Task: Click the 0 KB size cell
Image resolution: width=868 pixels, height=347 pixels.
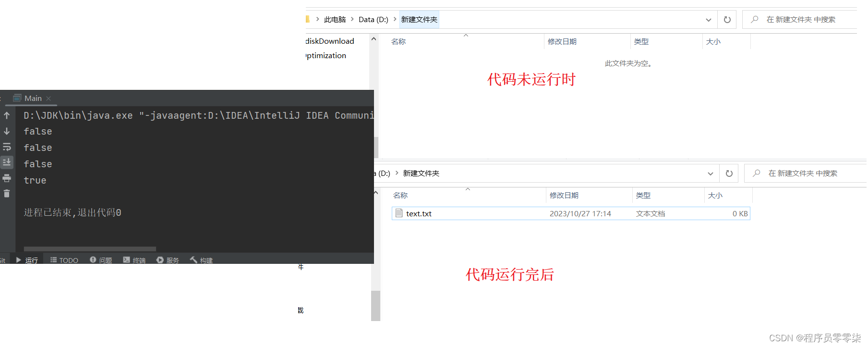Action: point(740,214)
